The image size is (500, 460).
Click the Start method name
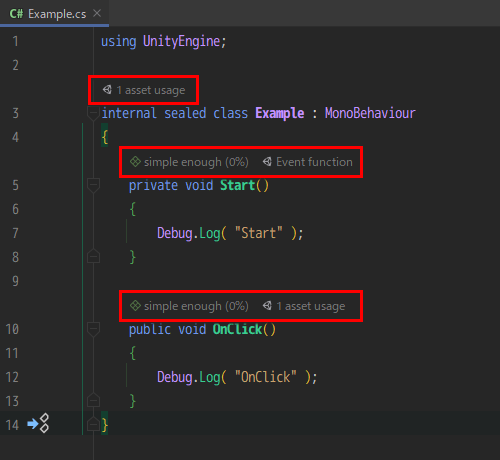pos(238,185)
